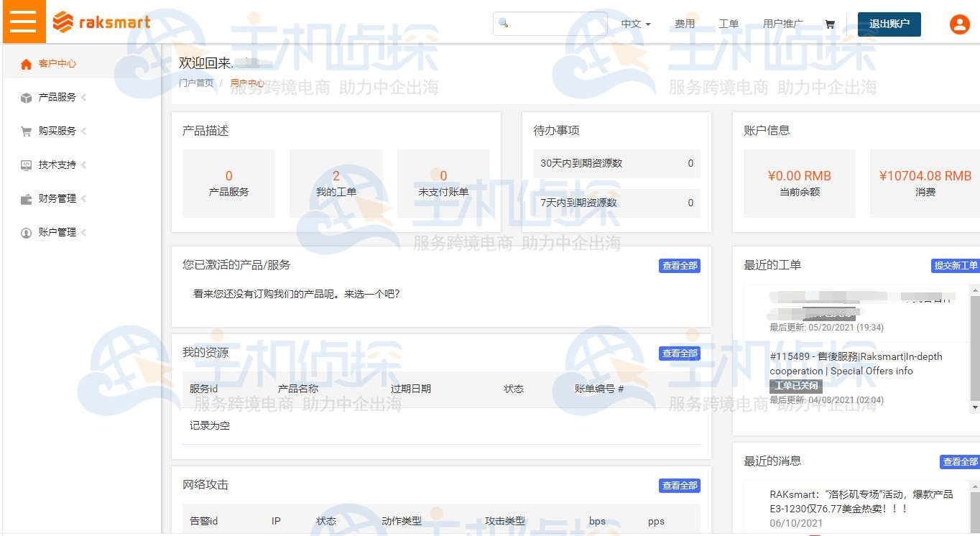Image resolution: width=980 pixels, height=536 pixels.
Task: Open the hamburger navigation menu
Action: pos(24,22)
